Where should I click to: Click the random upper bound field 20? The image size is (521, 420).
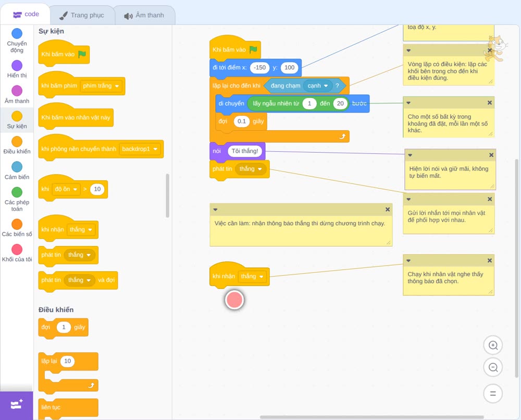[x=340, y=103]
